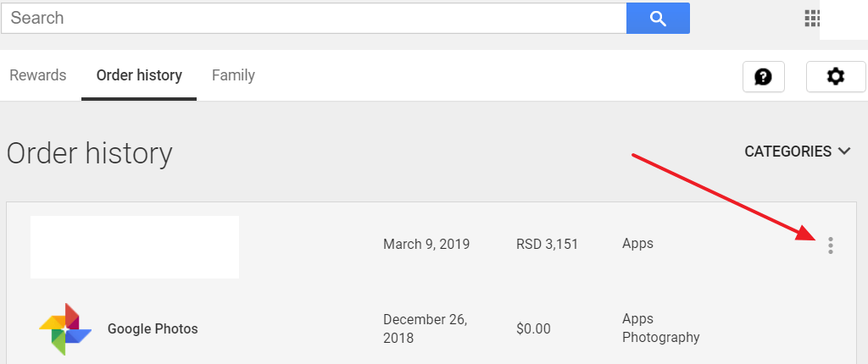Viewport: 868px width, 364px height.
Task: Open settings with the gear icon
Action: [836, 76]
